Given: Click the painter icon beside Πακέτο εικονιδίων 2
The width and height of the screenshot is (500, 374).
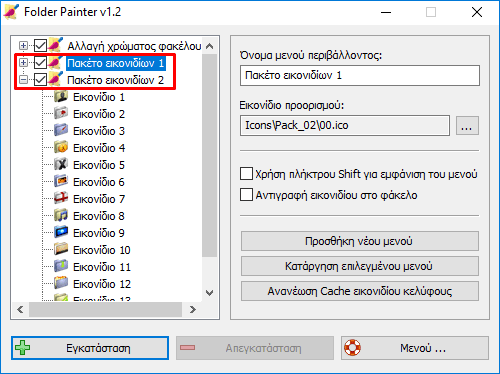Looking at the screenshot, I should (x=55, y=79).
